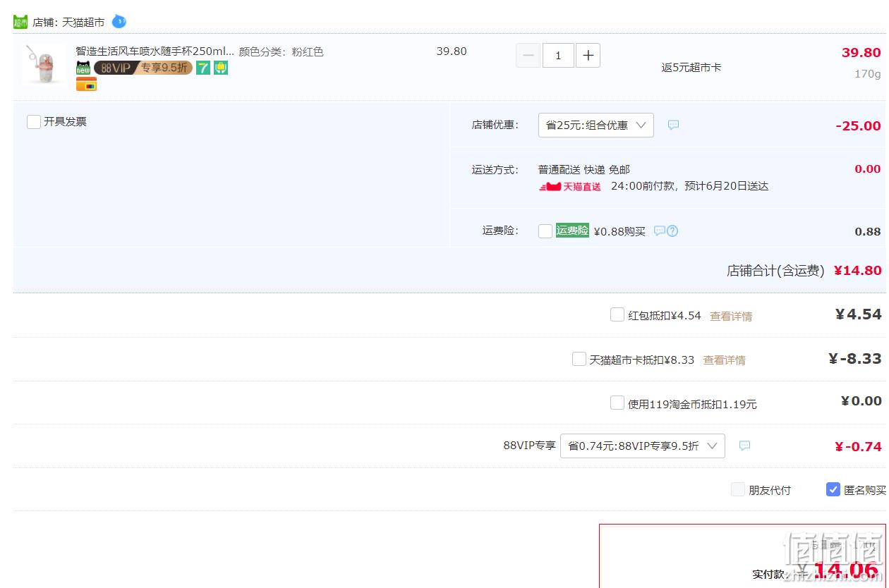Open the 省0.74元:88VIP专享9.5折 dropdown

point(643,446)
